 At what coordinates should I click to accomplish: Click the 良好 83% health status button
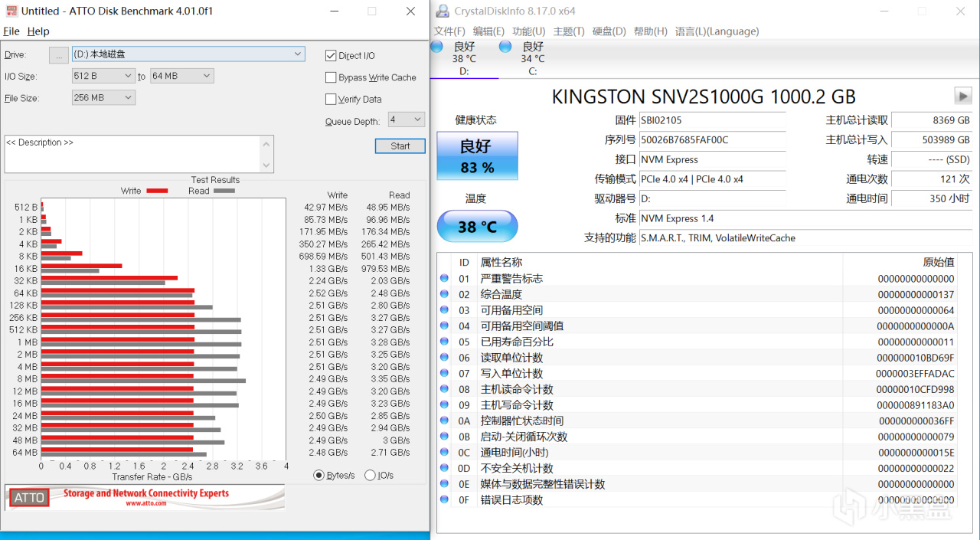pos(477,156)
